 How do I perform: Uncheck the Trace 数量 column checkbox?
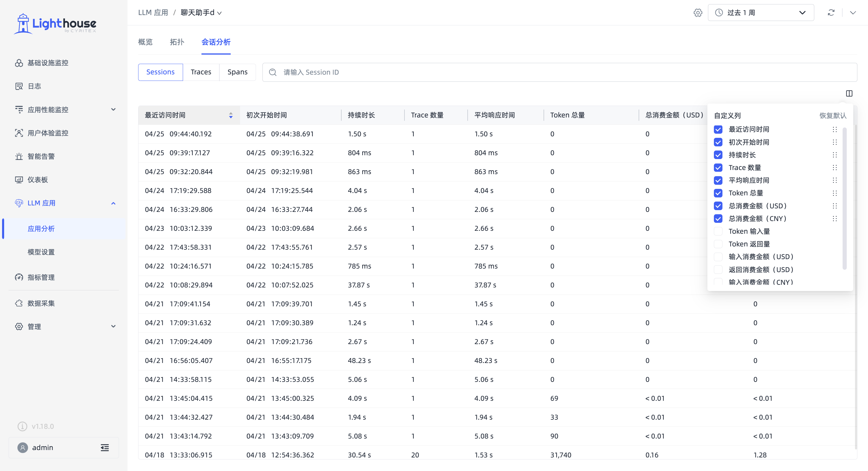pyautogui.click(x=718, y=167)
